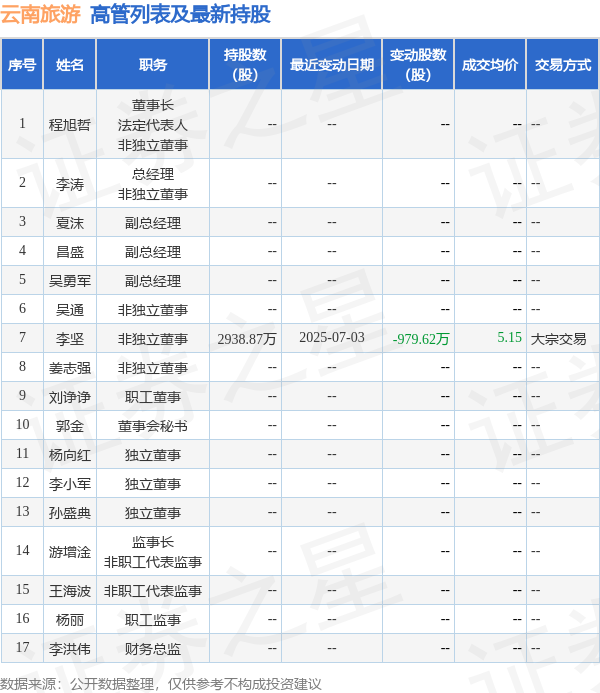Click 王海波's 非职工代表监事 position cell
600x693 pixels.
pos(153,590)
